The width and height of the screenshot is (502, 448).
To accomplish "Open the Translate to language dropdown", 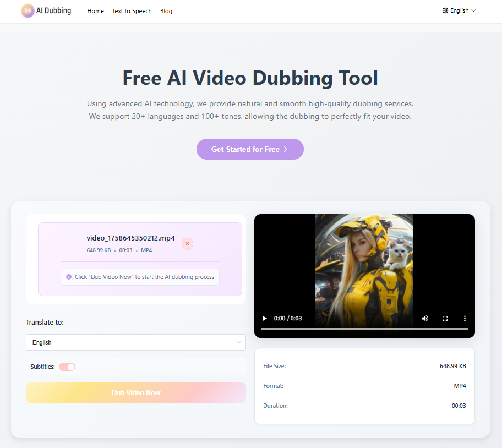I will tap(135, 342).
